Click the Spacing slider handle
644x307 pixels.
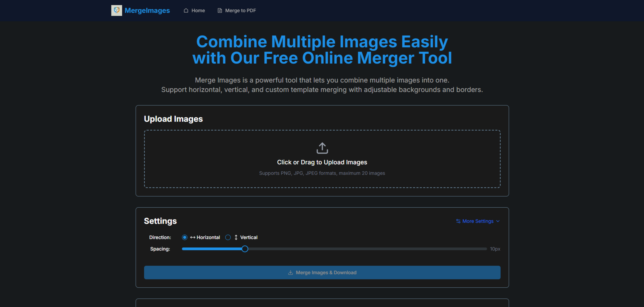(245, 249)
